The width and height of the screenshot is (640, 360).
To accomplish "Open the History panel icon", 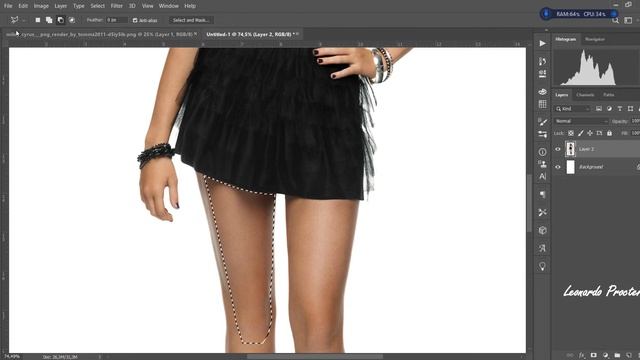I will click(542, 61).
